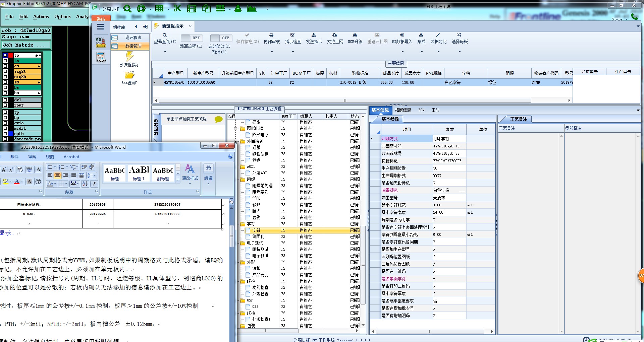Screen dimensions: 644x342
Task: Click 型号查询(F) search icon
Action: coord(165,35)
